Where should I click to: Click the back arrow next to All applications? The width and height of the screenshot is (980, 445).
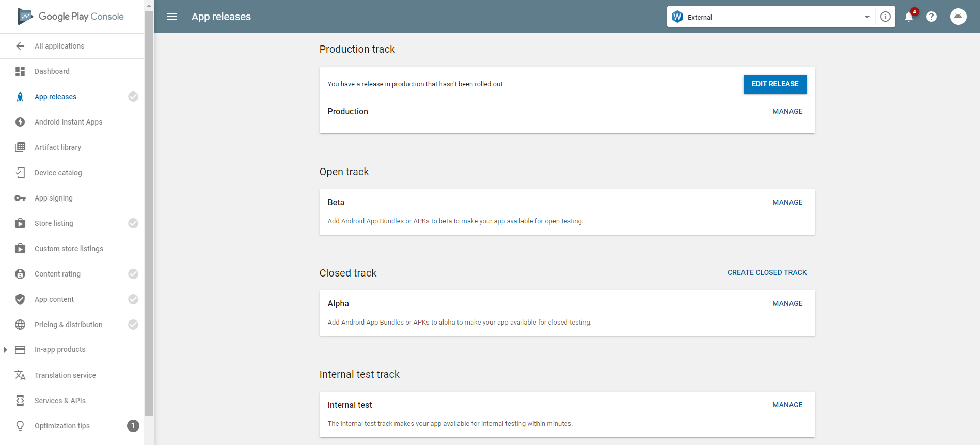pyautogui.click(x=20, y=46)
